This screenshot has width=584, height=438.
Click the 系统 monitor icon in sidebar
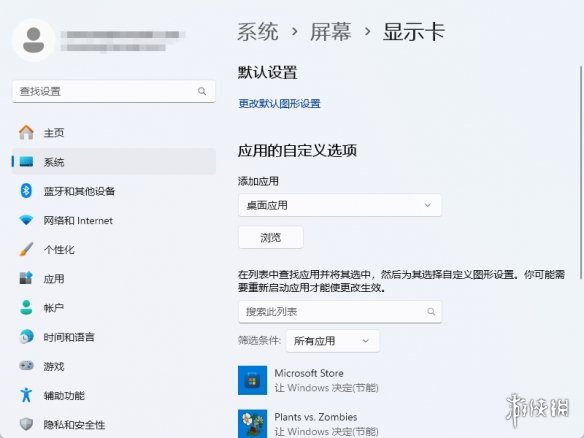pyautogui.click(x=26, y=162)
